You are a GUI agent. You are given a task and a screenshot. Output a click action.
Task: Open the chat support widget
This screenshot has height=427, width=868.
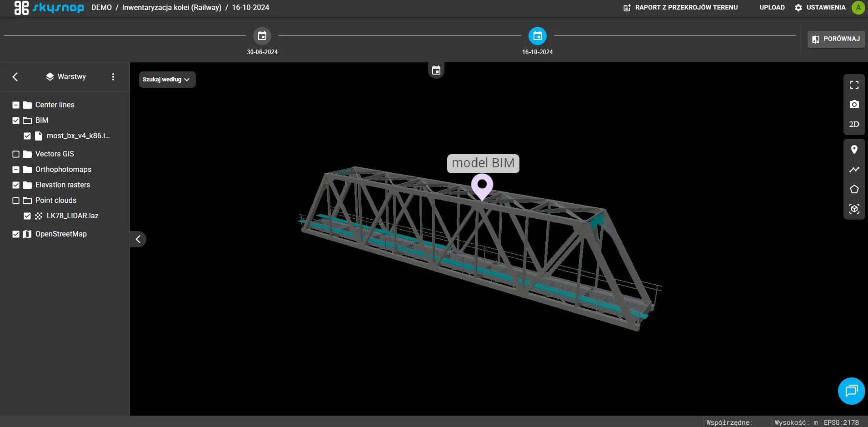coord(851,391)
